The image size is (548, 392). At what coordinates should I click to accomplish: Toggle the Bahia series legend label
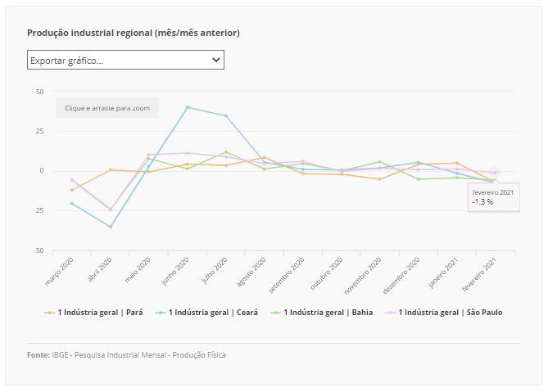coord(328,313)
